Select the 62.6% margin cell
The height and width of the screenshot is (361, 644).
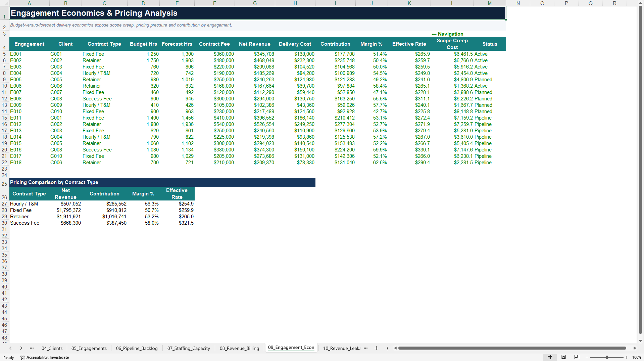(371, 163)
